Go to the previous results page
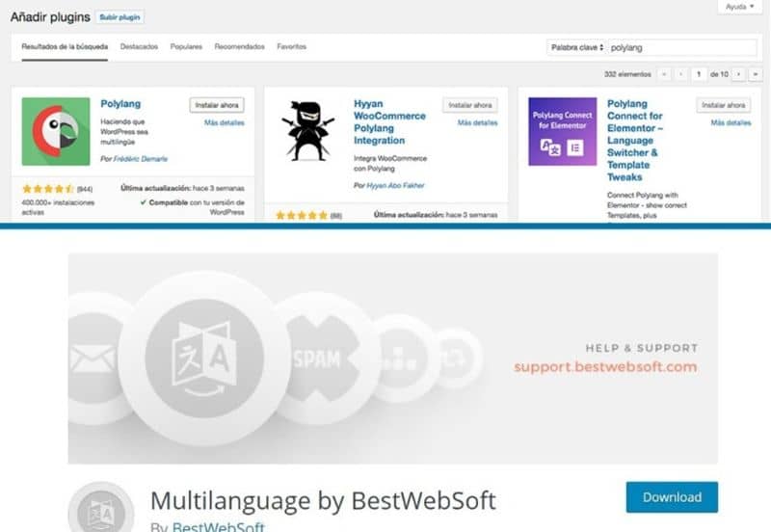Screen dimensions: 771x532 tap(681, 74)
